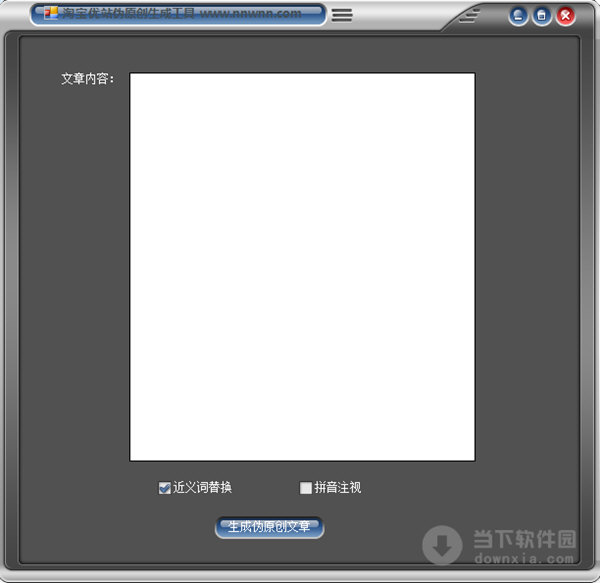600x583 pixels.
Task: Click the 拼音注视 label text
Action: [x=337, y=488]
